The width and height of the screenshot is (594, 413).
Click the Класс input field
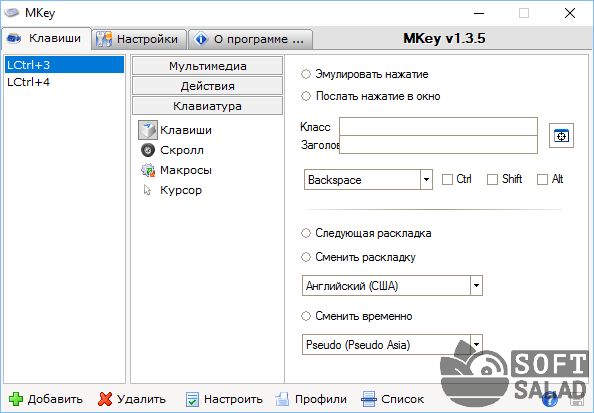coord(438,127)
